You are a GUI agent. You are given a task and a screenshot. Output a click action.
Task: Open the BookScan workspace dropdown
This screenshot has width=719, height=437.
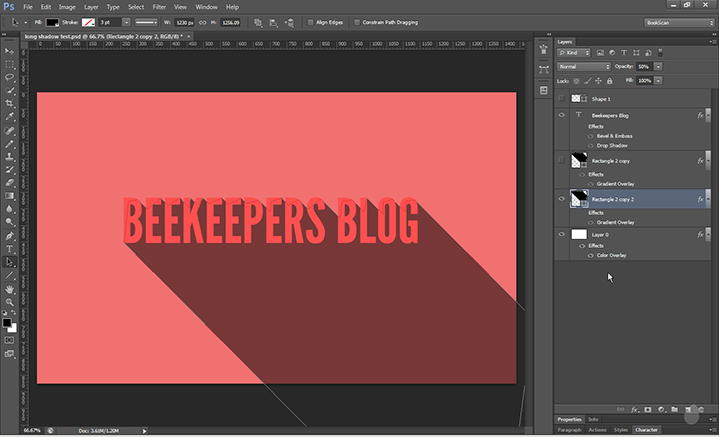point(676,21)
